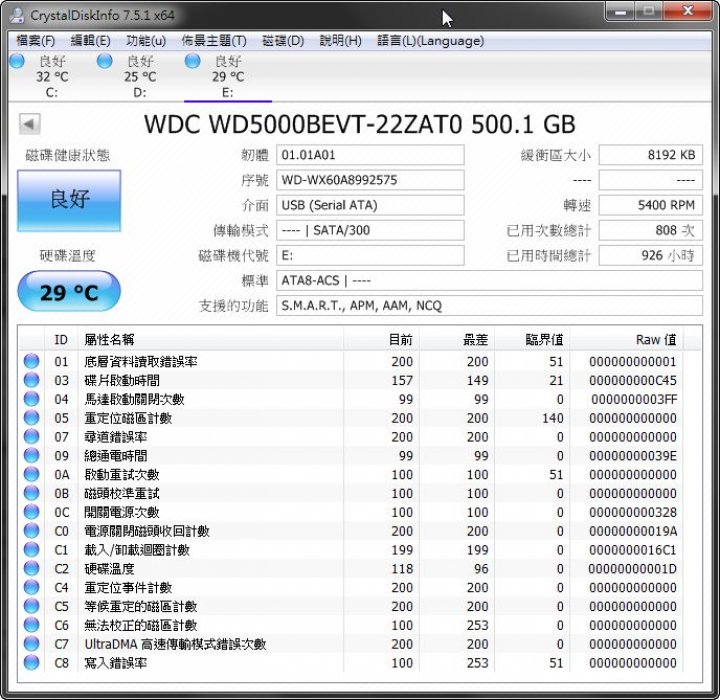Select attribute name 重定位磁區計數
The height and width of the screenshot is (700, 720).
(x=128, y=418)
